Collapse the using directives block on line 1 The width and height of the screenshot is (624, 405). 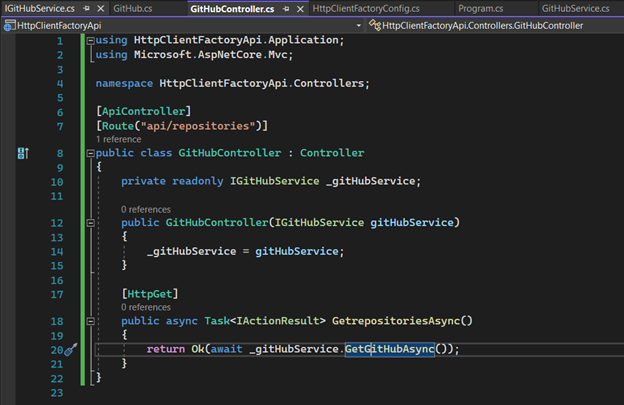(92, 41)
